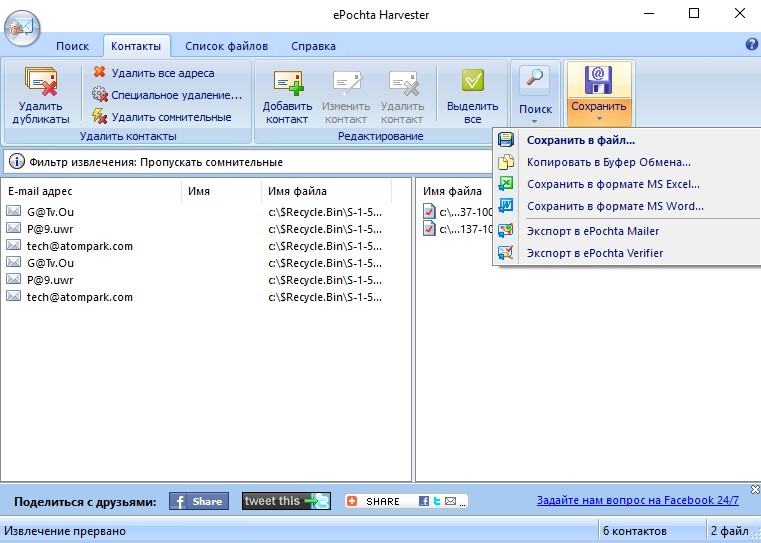Sort by Имя column header
The image size is (761, 543).
click(221, 191)
